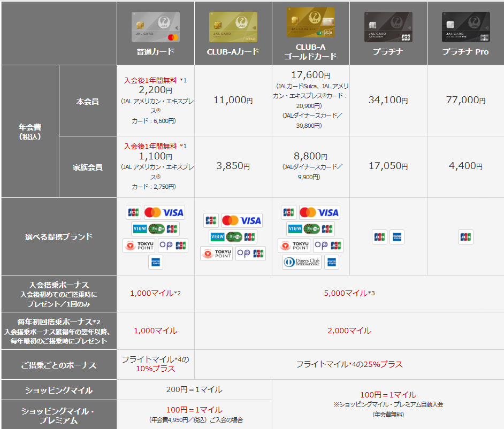
Task: Select the OP JCB logo under 普通カード
Action: point(173,246)
